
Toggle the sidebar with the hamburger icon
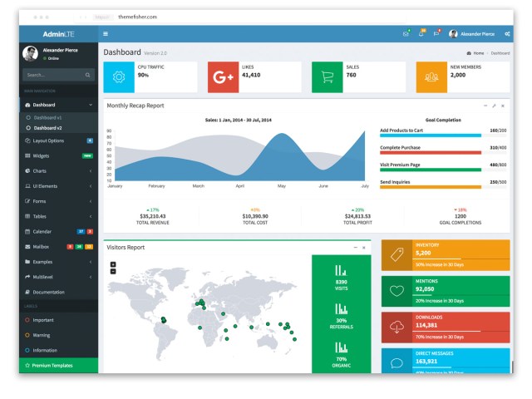point(106,34)
